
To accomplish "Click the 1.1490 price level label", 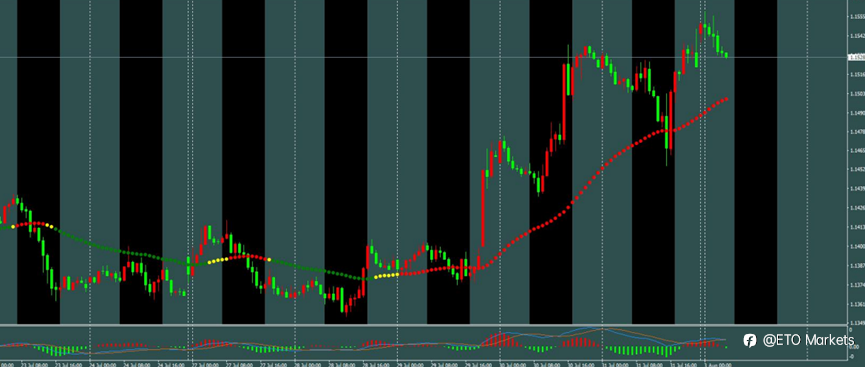I will (857, 113).
